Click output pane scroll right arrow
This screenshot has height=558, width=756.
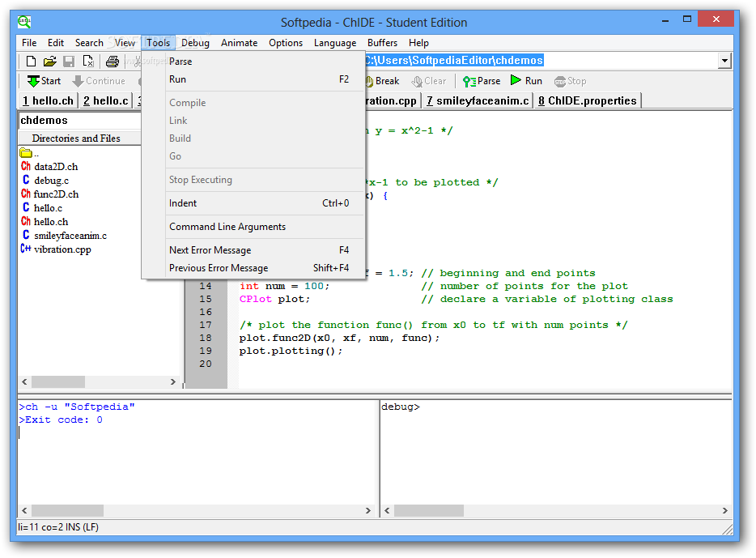tap(367, 510)
